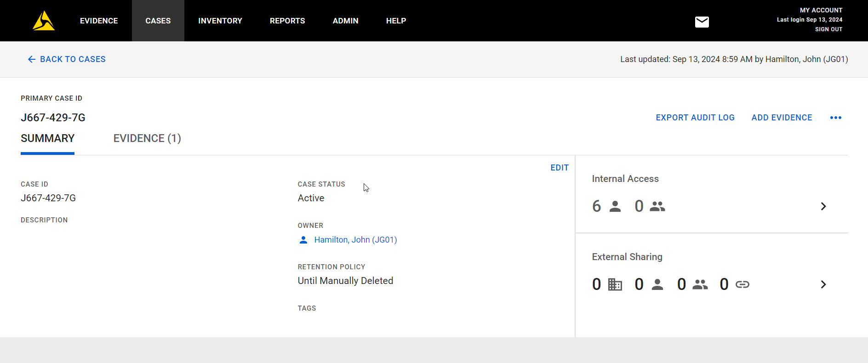Click the External Sharing link icon
This screenshot has width=868, height=363.
click(742, 285)
